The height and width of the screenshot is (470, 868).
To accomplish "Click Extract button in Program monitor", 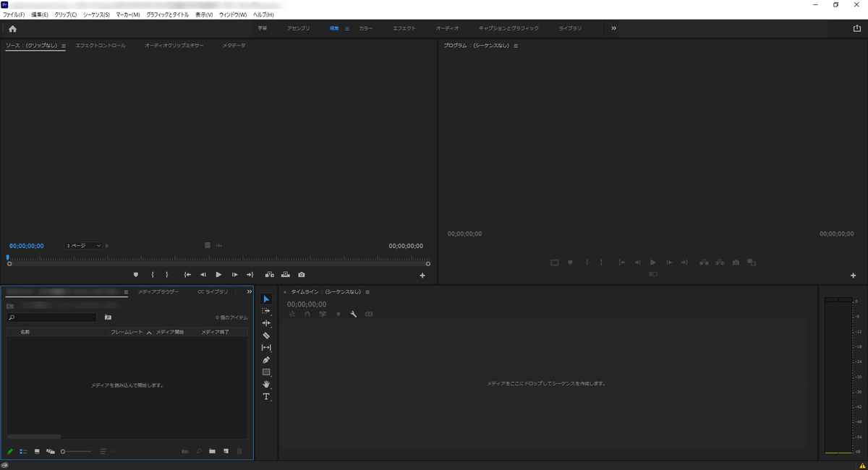I will point(720,262).
